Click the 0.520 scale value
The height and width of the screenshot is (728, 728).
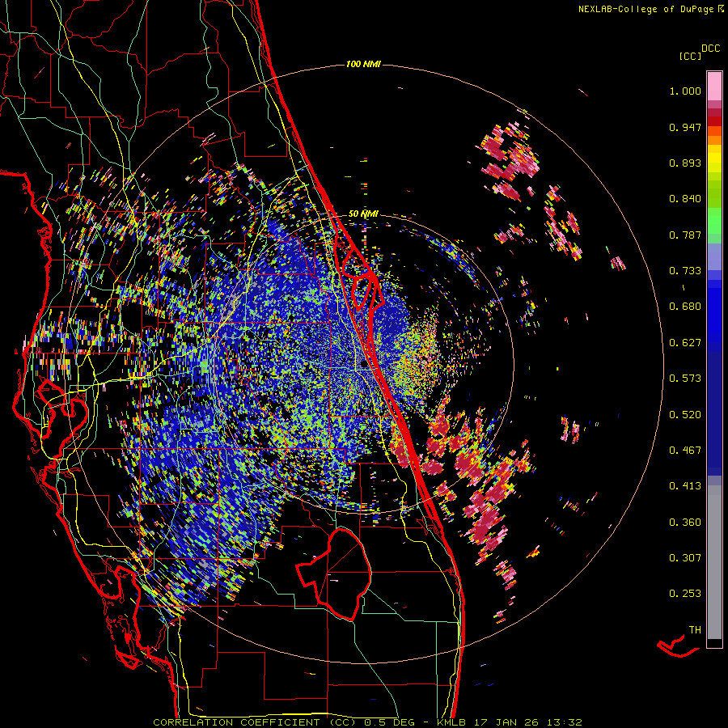[x=685, y=415]
